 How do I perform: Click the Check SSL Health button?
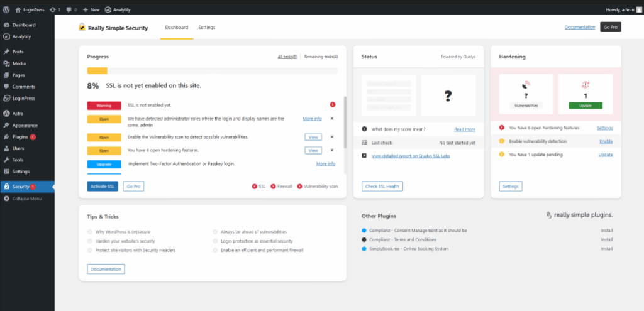382,186
